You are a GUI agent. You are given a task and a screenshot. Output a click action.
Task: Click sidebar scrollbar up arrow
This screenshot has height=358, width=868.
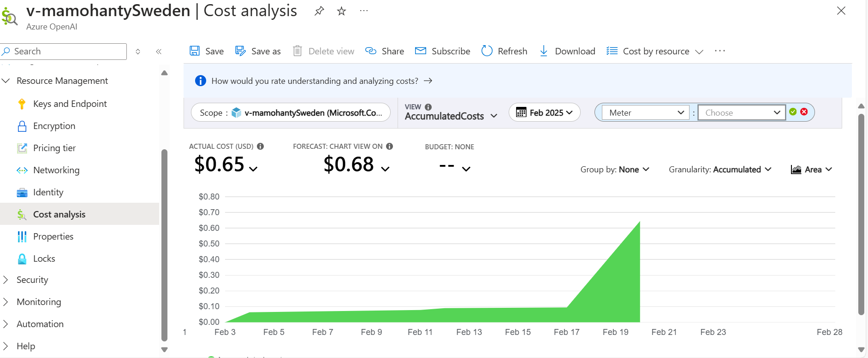tap(164, 73)
